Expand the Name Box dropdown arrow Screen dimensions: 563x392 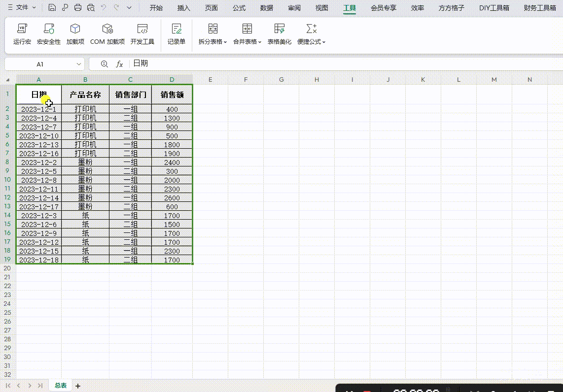[x=79, y=64]
